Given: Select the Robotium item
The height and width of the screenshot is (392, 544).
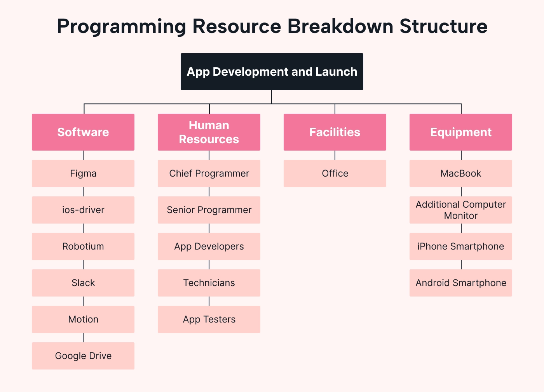Looking at the screenshot, I should click(83, 246).
